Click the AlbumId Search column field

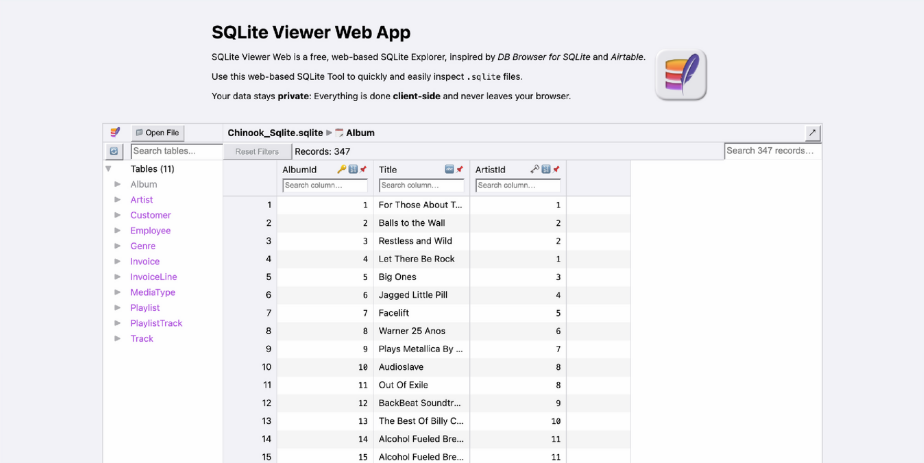[325, 185]
